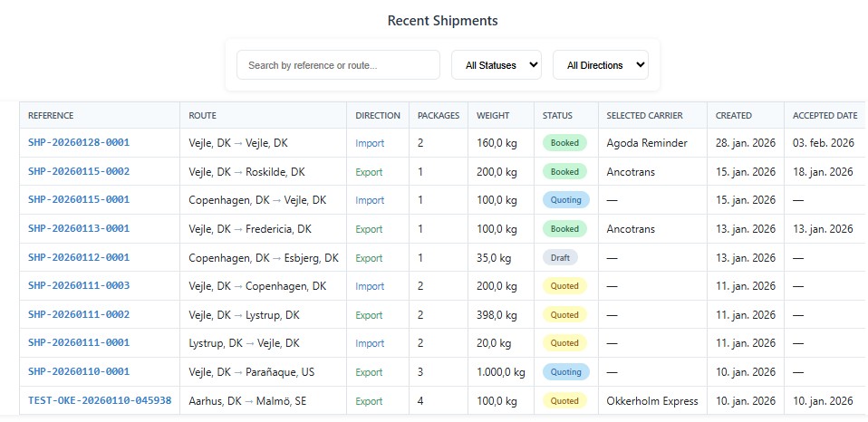Open shipment SHP-20260111-0002
The width and height of the screenshot is (868, 422).
[79, 315]
